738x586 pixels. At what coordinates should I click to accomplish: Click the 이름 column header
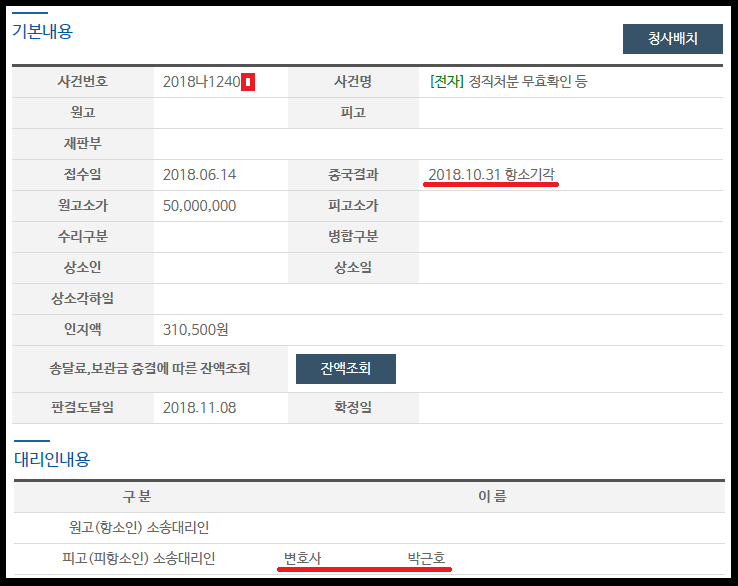492,496
